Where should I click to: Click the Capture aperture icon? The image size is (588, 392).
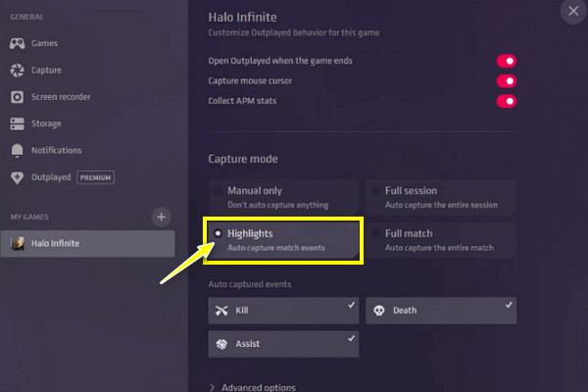click(x=17, y=71)
